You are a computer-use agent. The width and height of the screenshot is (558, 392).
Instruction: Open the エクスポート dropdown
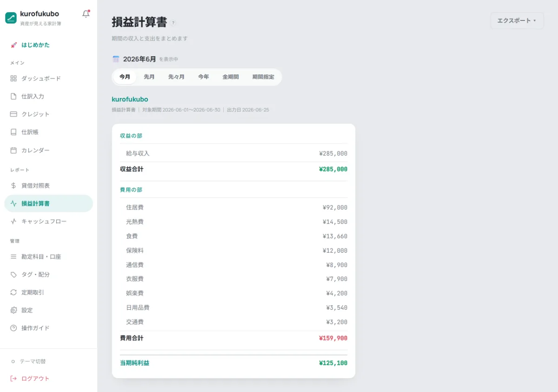tap(517, 21)
